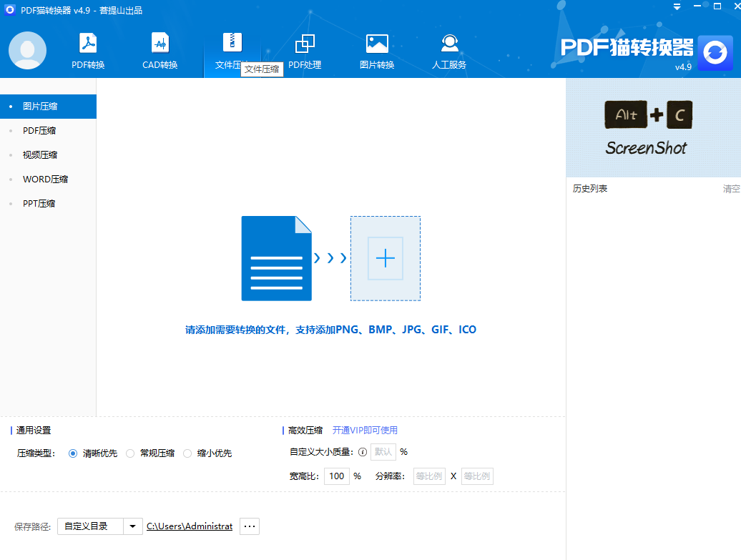741x560 pixels.
Task: Click the 宽高比 input showing 100
Action: point(336,476)
